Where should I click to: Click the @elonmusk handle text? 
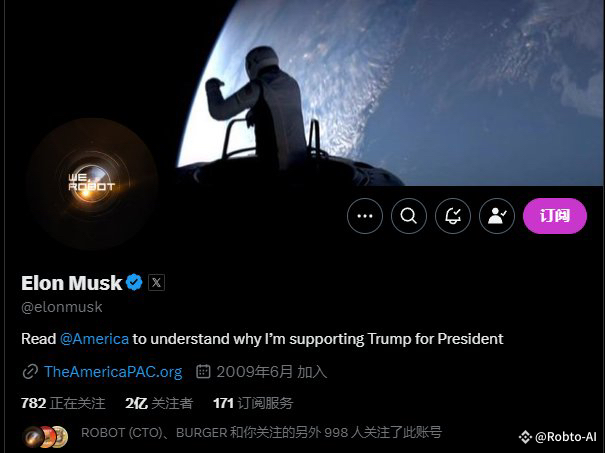[62, 307]
